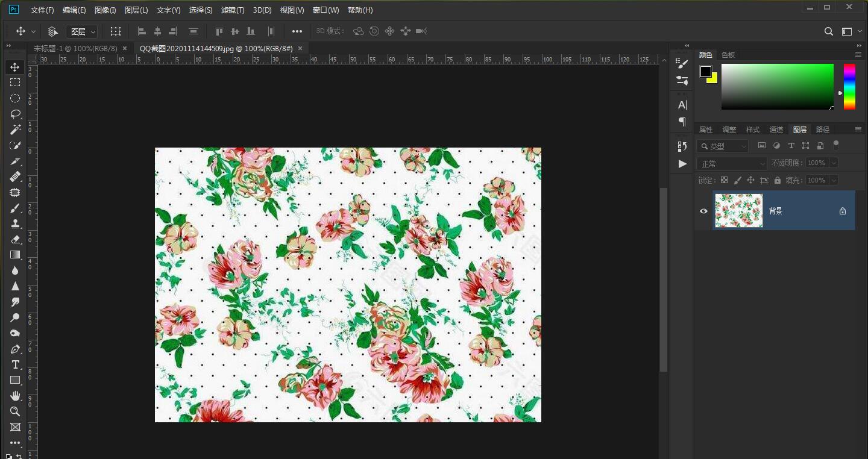
Task: Select the Rectangular Marquee tool
Action: 15,83
